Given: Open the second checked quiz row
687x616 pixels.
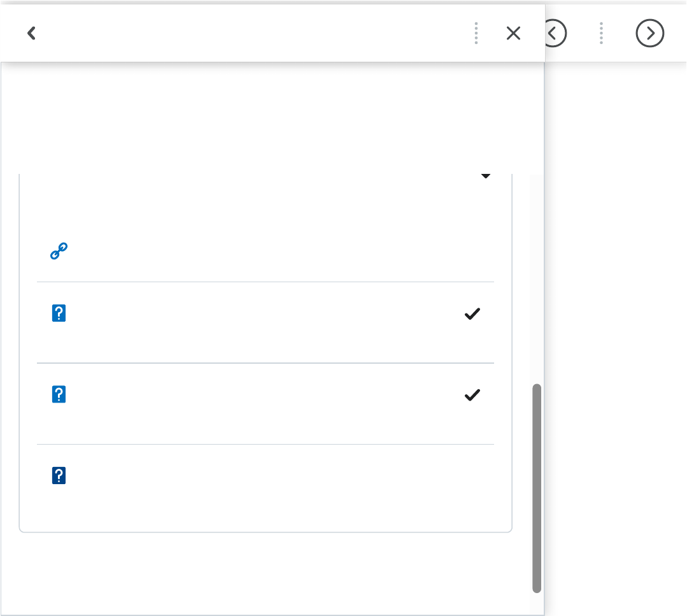Looking at the screenshot, I should pyautogui.click(x=255, y=403).
